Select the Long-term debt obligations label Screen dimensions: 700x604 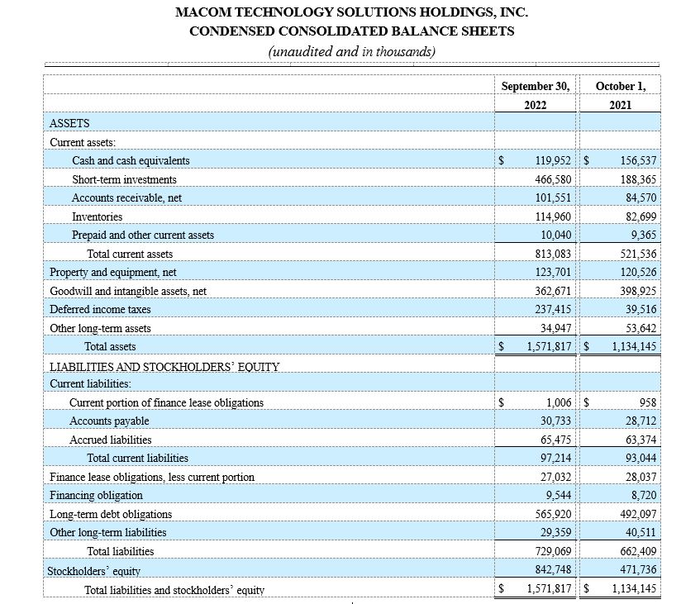111,514
